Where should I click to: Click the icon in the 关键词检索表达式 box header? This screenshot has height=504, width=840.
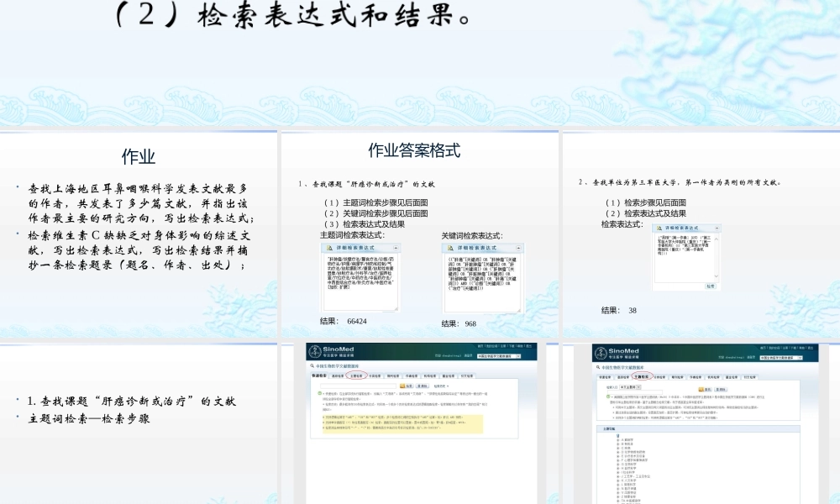pos(451,249)
